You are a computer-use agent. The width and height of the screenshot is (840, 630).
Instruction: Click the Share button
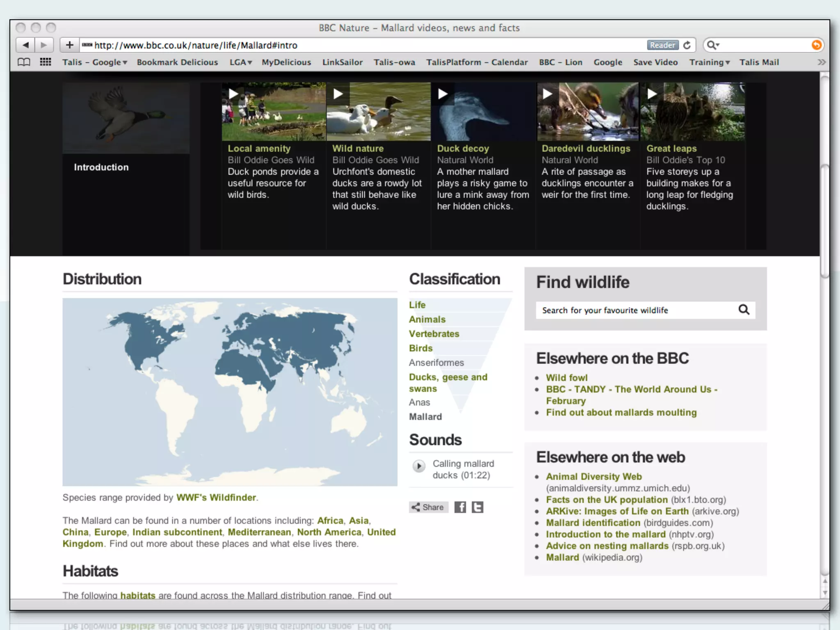[x=428, y=507]
